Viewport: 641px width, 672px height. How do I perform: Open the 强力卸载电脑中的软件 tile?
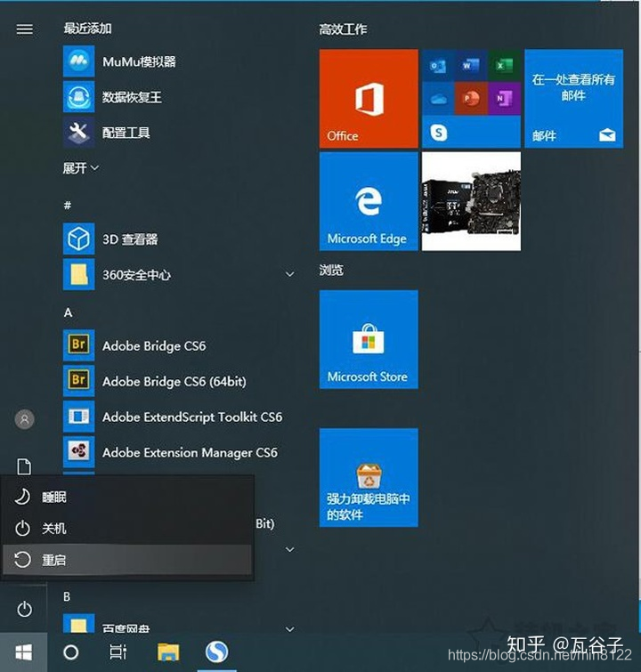(x=369, y=477)
